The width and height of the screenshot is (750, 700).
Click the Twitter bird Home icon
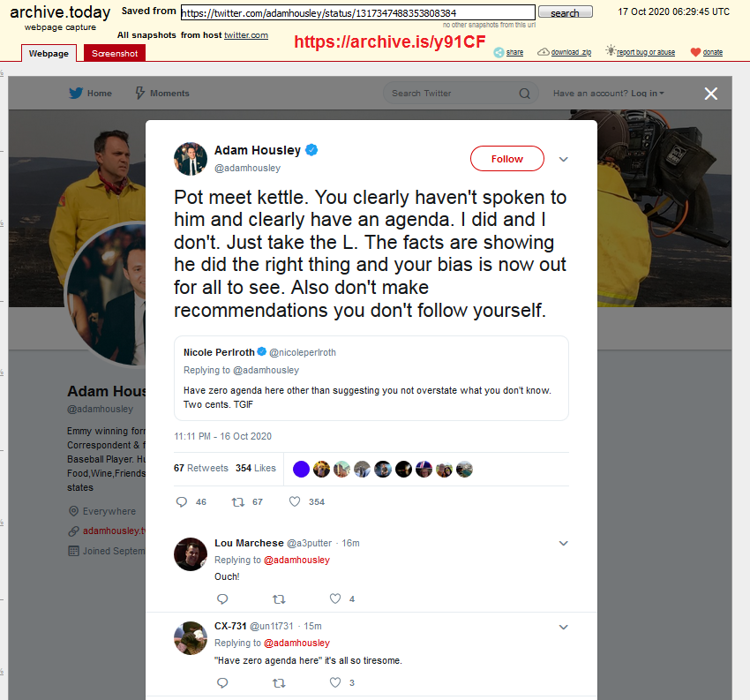(76, 93)
